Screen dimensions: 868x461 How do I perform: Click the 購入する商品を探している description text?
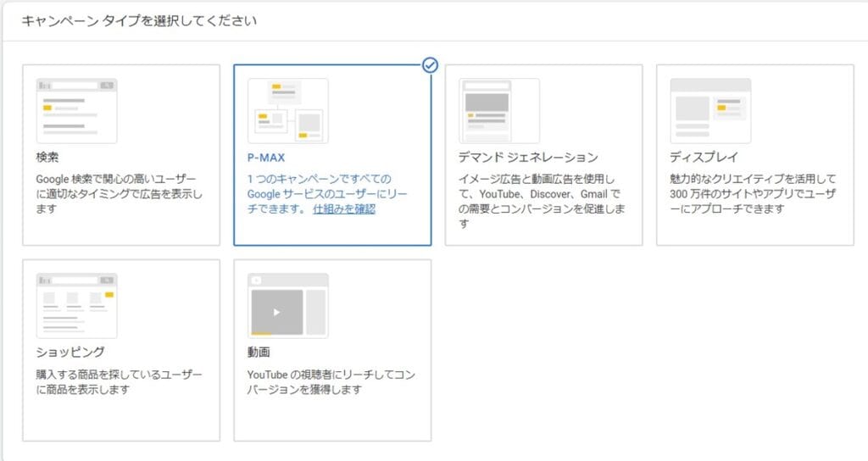click(x=119, y=382)
